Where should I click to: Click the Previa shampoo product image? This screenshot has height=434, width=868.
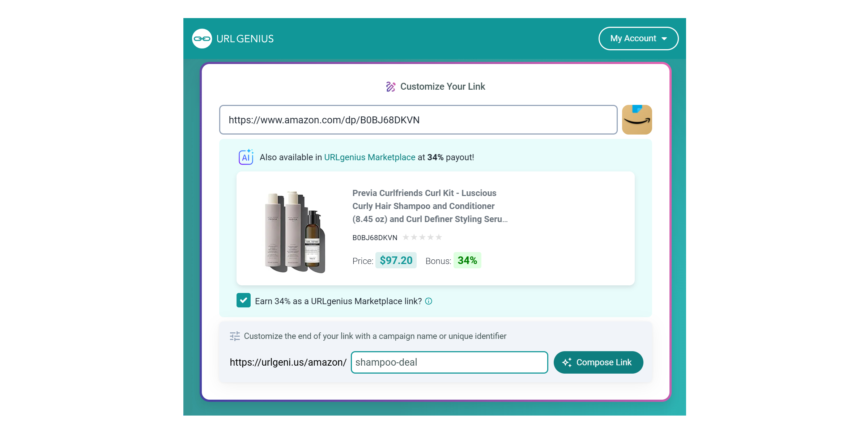coord(294,231)
